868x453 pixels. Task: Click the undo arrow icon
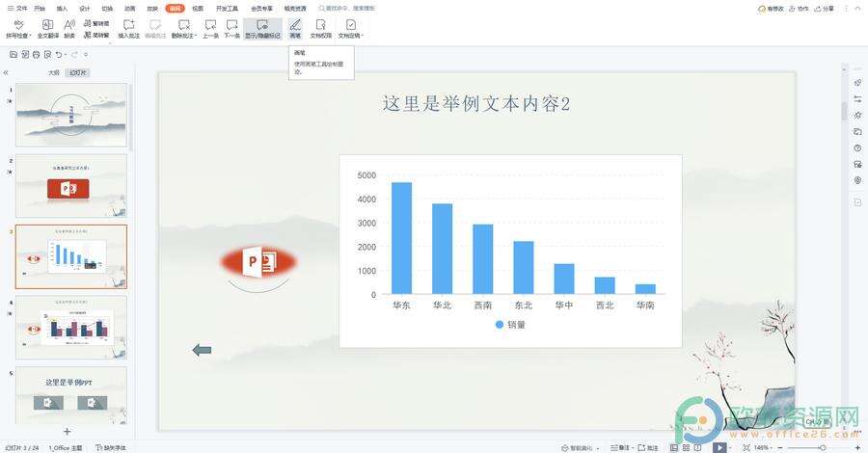click(x=59, y=55)
